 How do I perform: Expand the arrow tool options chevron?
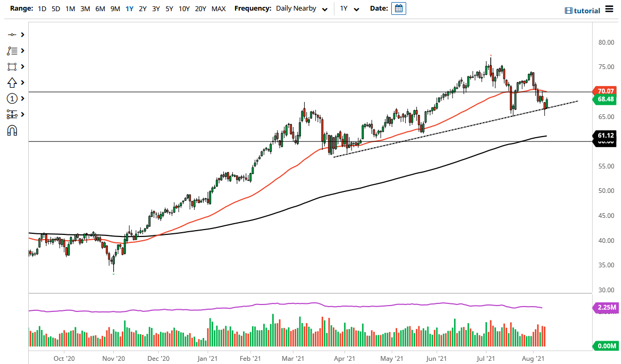21,82
